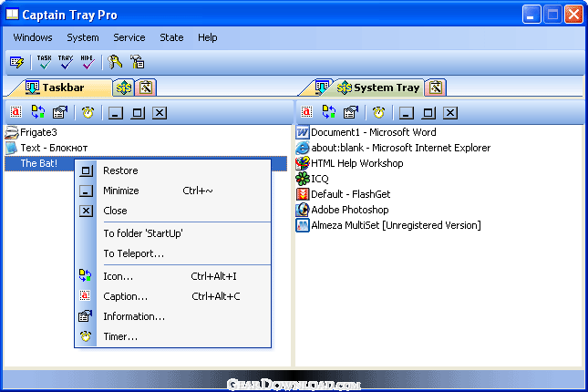This screenshot has width=588, height=392.
Task: Click the Timer clock icon in right pane toolbar
Action: 378,112
